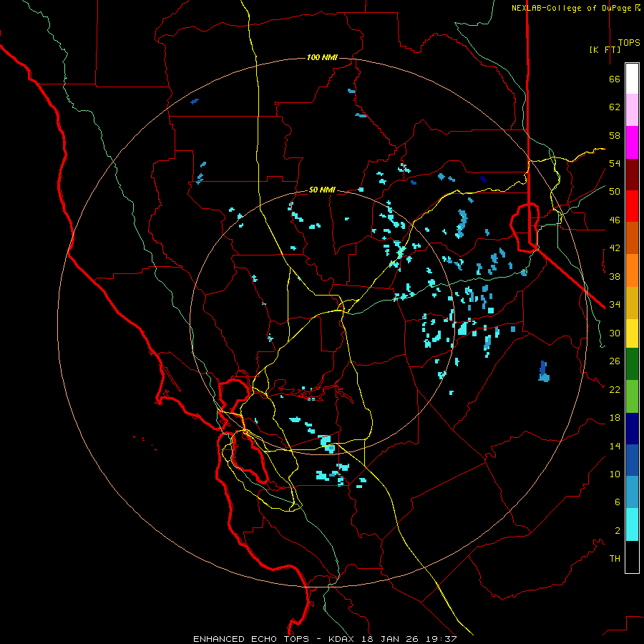The image size is (644, 644).
Task: Click the "34" legend value
Action: pyautogui.click(x=615, y=304)
